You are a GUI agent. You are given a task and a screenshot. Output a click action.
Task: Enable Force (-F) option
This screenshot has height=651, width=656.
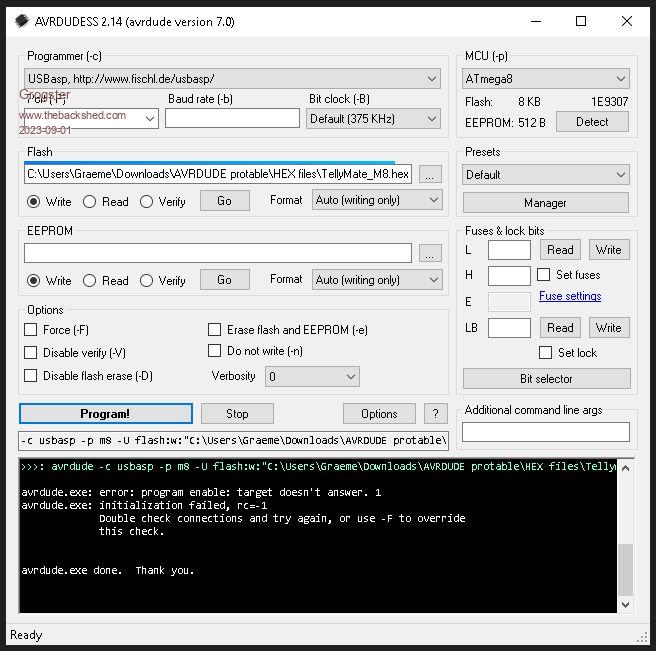click(x=31, y=329)
